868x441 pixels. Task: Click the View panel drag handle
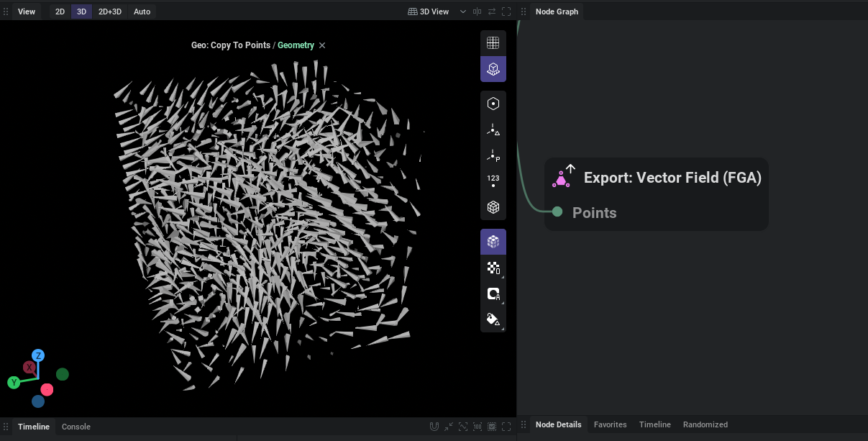pos(6,12)
